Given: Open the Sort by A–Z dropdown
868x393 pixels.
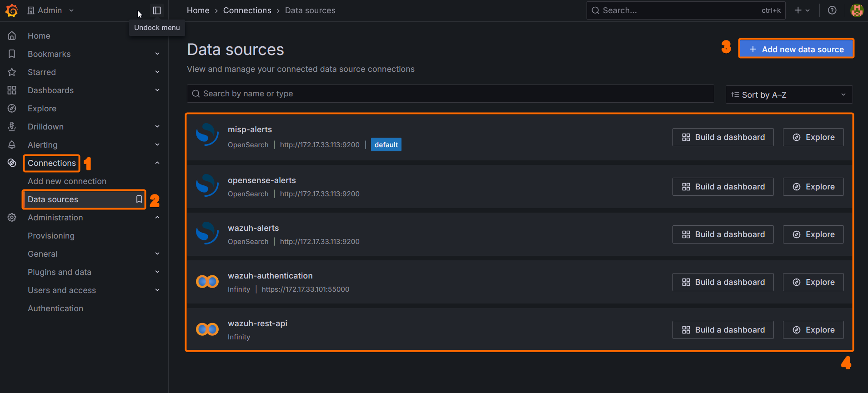Looking at the screenshot, I should tap(789, 95).
